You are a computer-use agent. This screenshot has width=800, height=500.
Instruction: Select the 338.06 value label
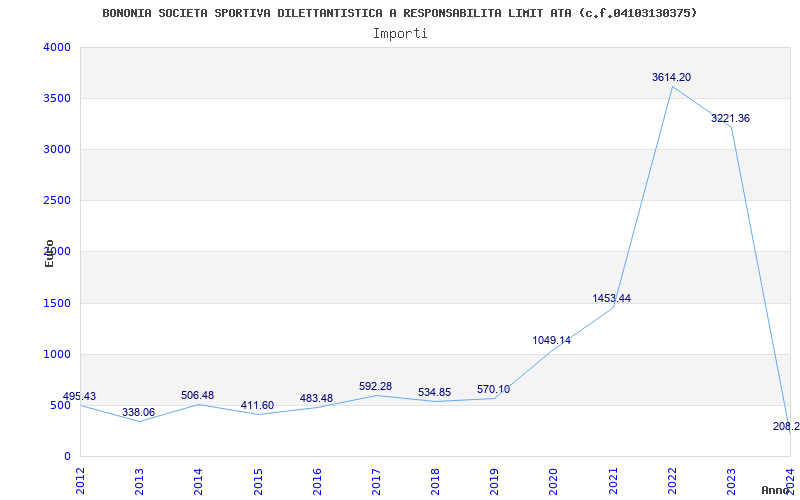[138, 412]
